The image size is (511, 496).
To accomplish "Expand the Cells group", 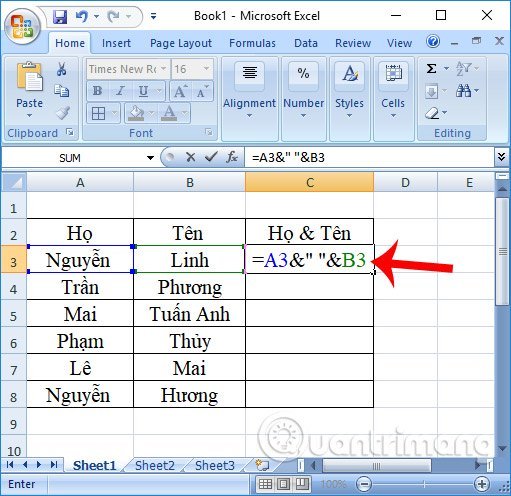I will coord(393,99).
